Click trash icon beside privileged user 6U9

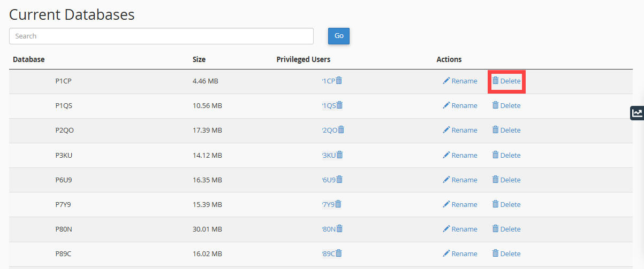pos(339,180)
